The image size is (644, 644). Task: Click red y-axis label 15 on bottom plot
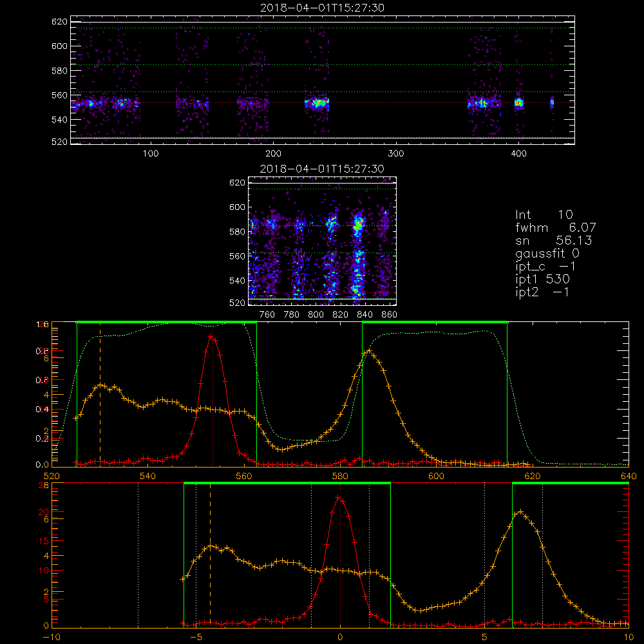pos(44,541)
